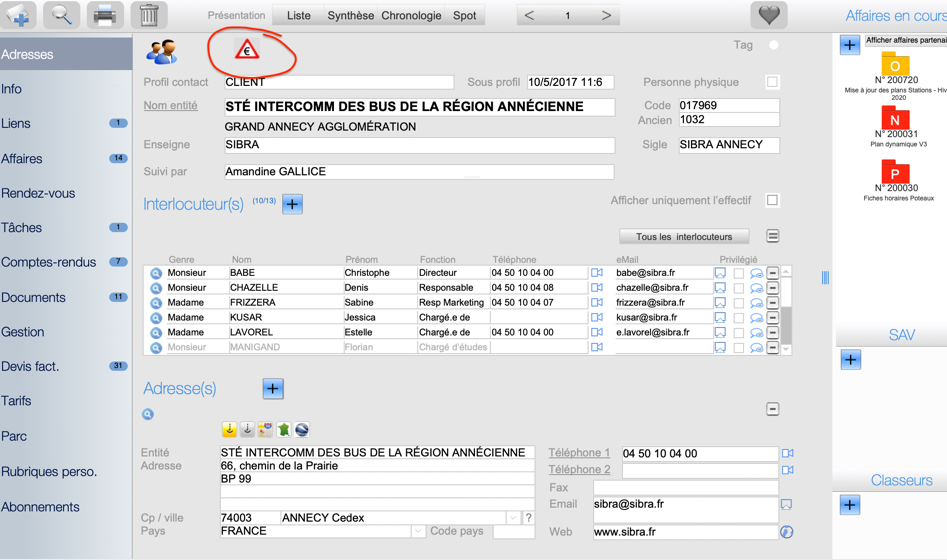Image resolution: width=947 pixels, height=560 pixels.
Task: Check the Personne physique checkbox
Action: pyautogui.click(x=772, y=82)
